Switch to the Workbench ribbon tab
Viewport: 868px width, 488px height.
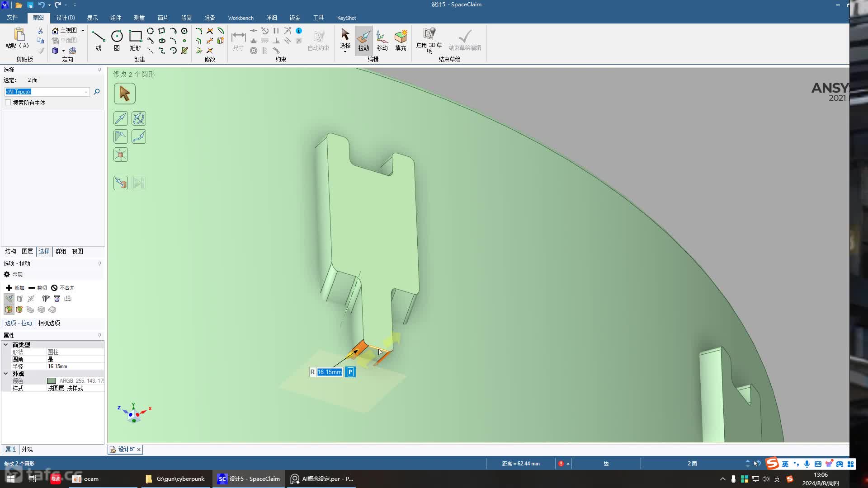point(241,18)
